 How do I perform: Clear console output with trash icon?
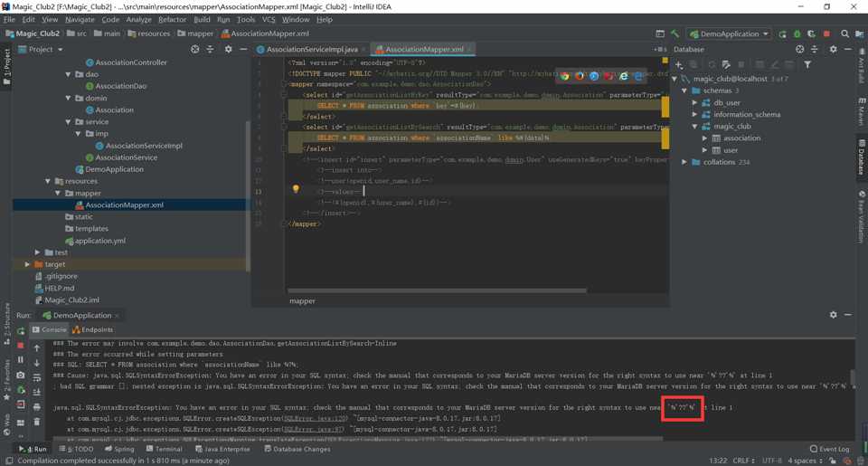[37, 422]
